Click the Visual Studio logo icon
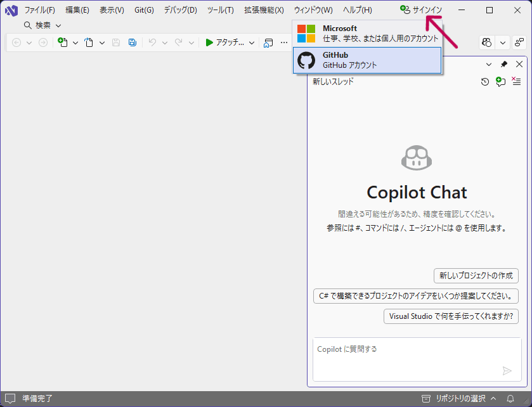Image resolution: width=532 pixels, height=407 pixels. tap(11, 11)
